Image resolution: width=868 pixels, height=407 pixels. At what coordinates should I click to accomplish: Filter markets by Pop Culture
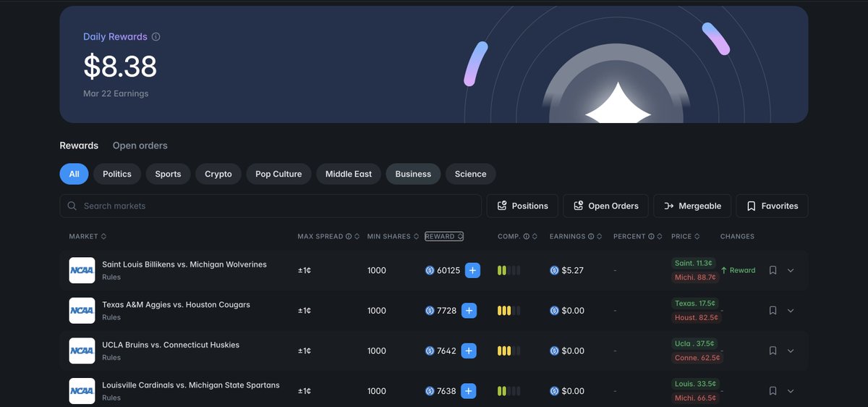click(x=278, y=174)
